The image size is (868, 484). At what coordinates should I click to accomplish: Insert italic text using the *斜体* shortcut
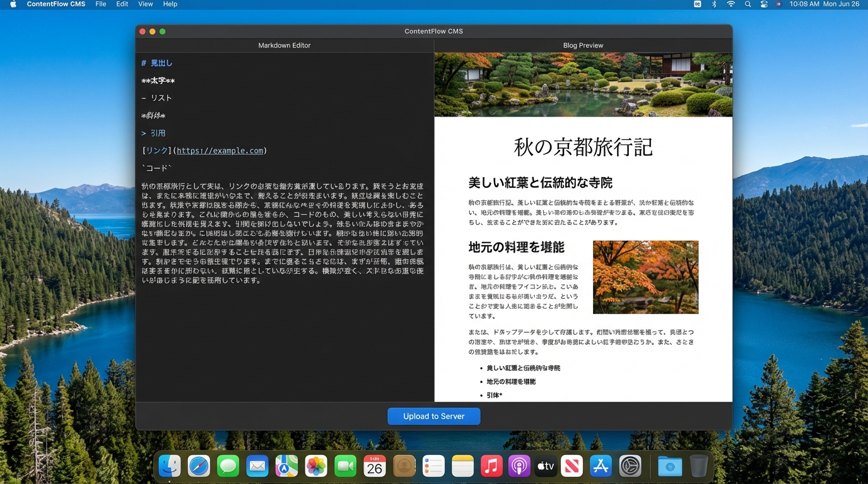click(x=153, y=115)
